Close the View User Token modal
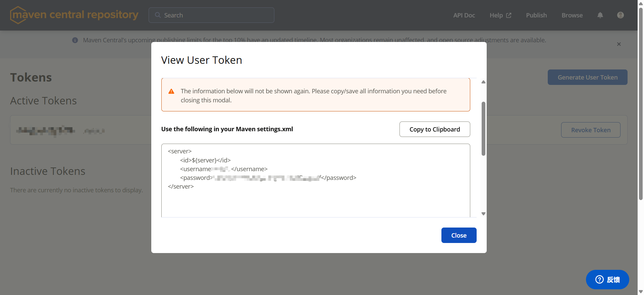This screenshot has width=644, height=295. pos(459,235)
